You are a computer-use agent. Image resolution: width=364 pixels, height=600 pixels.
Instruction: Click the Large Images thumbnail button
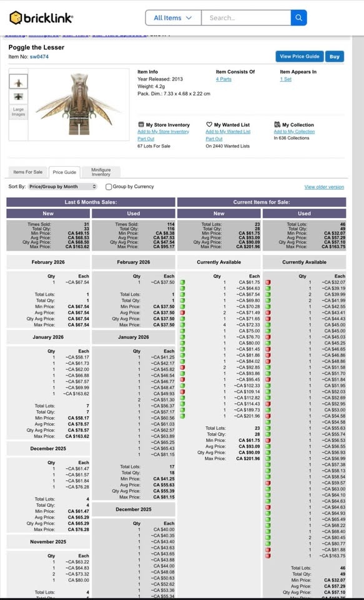click(18, 112)
